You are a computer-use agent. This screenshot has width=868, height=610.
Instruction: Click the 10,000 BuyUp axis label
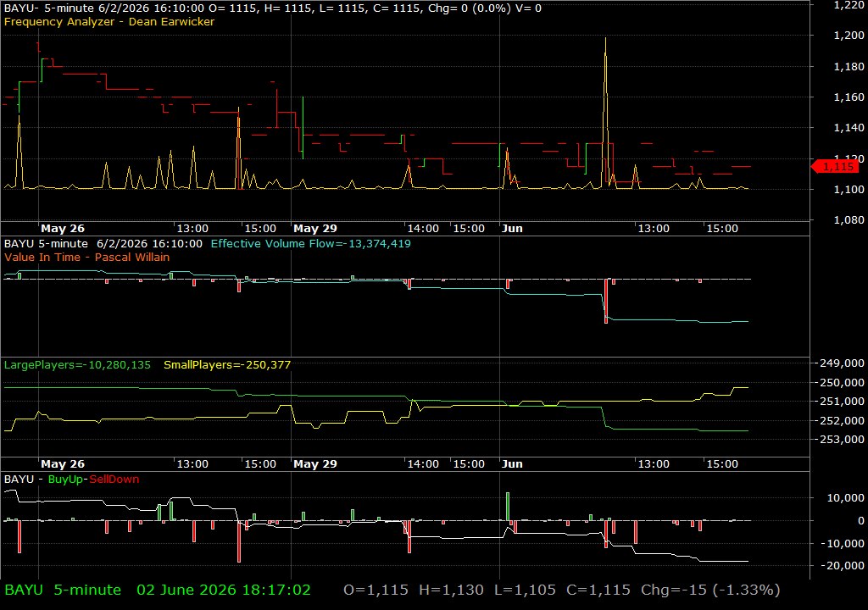[x=845, y=497]
